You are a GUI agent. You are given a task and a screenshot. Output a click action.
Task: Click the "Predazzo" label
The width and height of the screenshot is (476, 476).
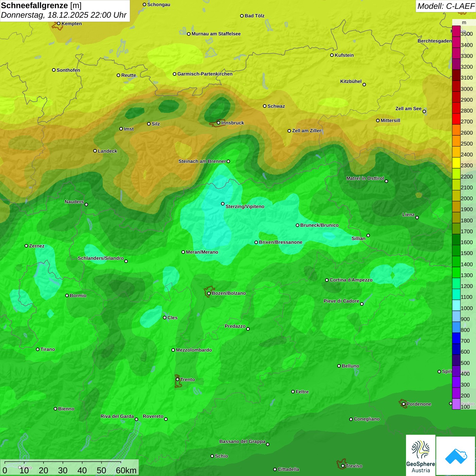235,326
